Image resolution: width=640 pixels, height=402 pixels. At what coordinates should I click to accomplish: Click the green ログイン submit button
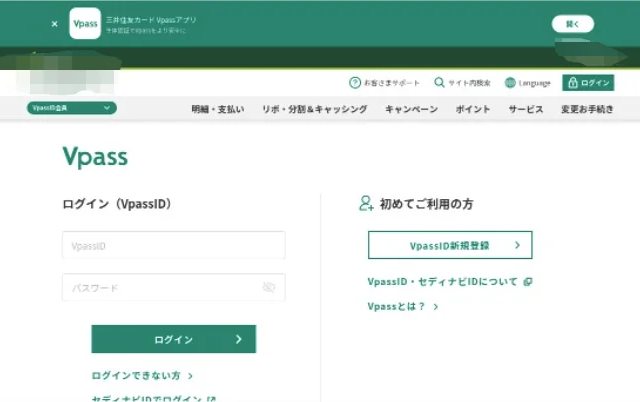click(x=173, y=339)
